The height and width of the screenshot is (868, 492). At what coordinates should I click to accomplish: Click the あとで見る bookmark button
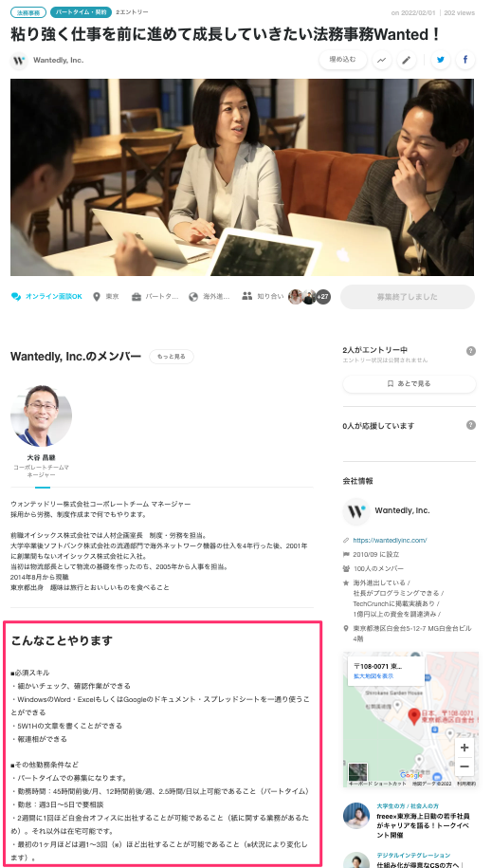pyautogui.click(x=409, y=383)
